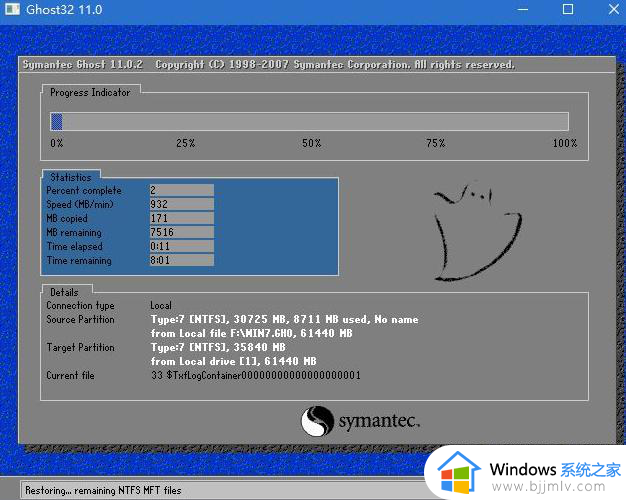Click the target 'Type:7 [NTFS], 35840 MB' line

click(x=218, y=347)
